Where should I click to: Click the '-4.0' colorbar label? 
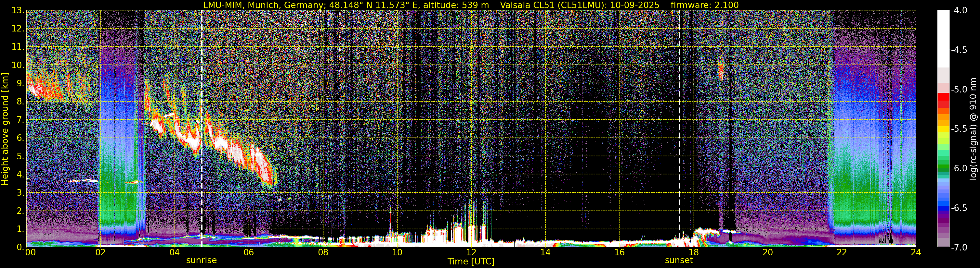[959, 11]
